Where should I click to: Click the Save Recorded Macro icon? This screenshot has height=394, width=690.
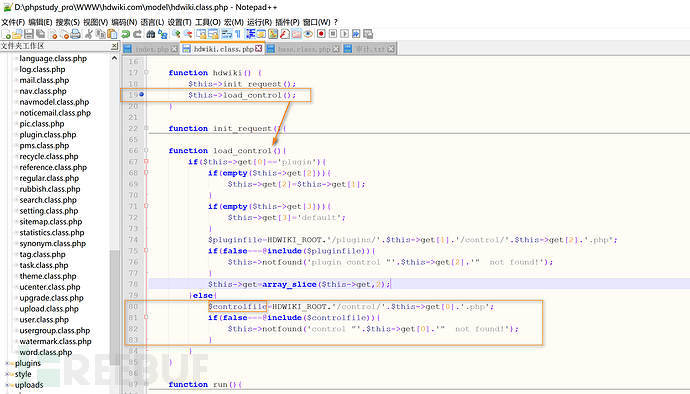(x=368, y=34)
